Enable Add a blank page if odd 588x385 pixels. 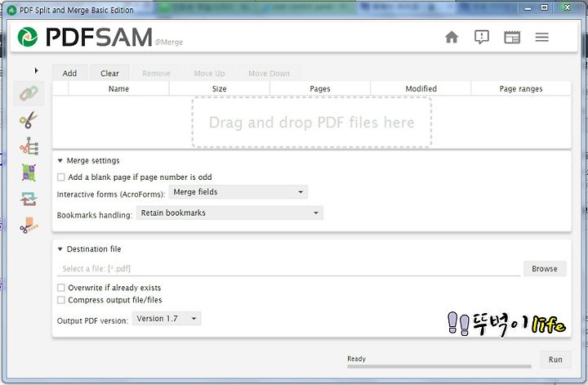(x=61, y=177)
